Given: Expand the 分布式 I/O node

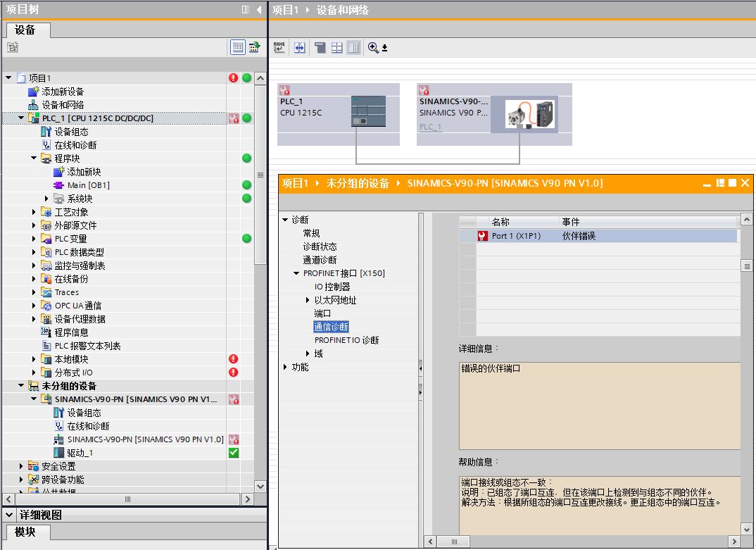Looking at the screenshot, I should [34, 373].
